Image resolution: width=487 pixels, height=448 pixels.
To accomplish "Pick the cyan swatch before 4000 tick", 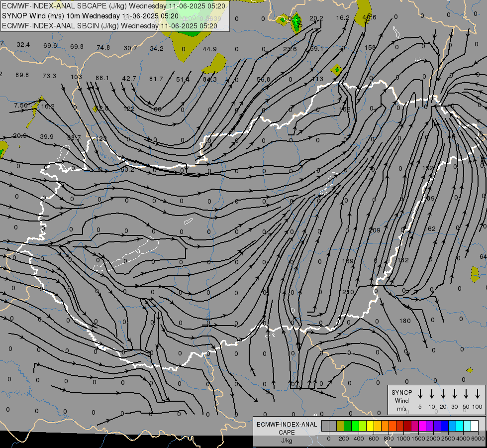I will click(459, 426).
